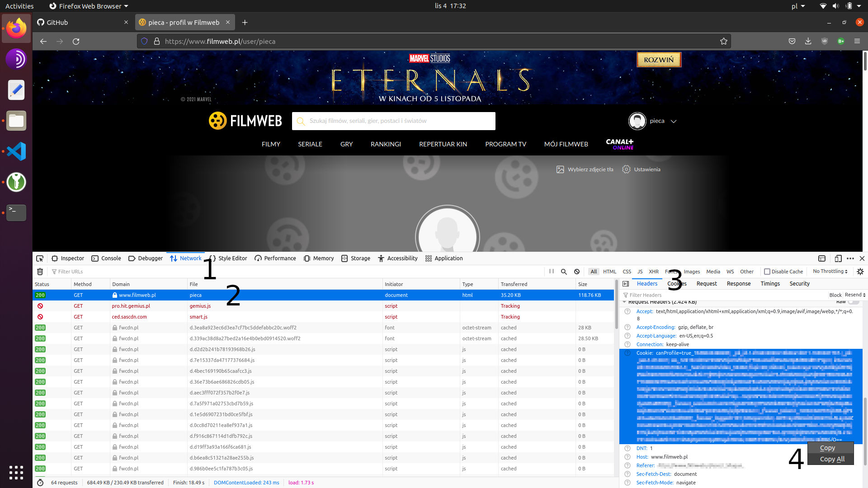Click the ROZWIŃ button on the banner
868x488 pixels.
[659, 60]
